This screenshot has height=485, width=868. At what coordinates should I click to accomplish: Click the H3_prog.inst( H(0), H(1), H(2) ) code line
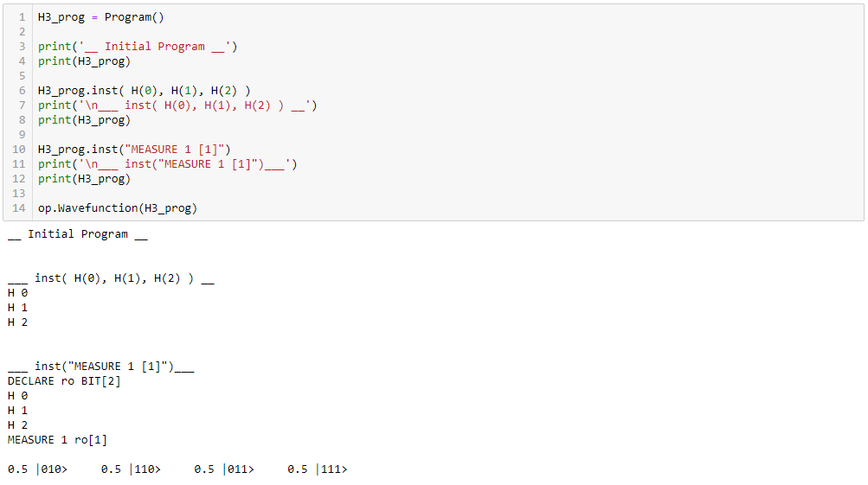(145, 91)
